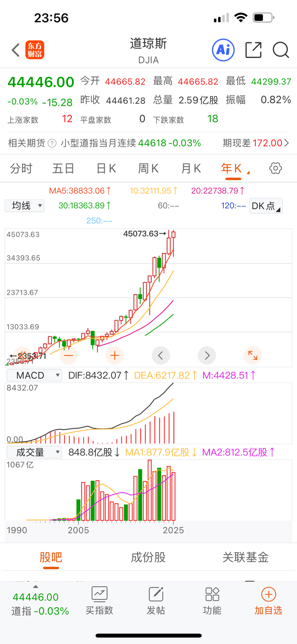
Task: Select the 年K tab
Action: click(231, 168)
